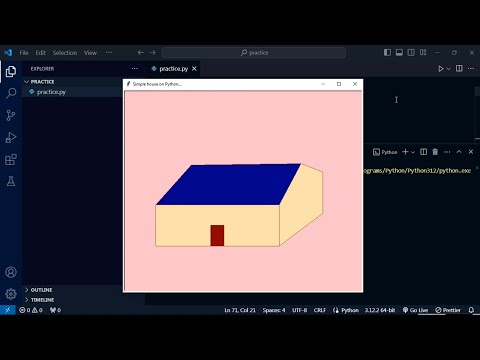This screenshot has width=480, height=360.
Task: Go forward with the right arrow
Action: click(x=152, y=53)
